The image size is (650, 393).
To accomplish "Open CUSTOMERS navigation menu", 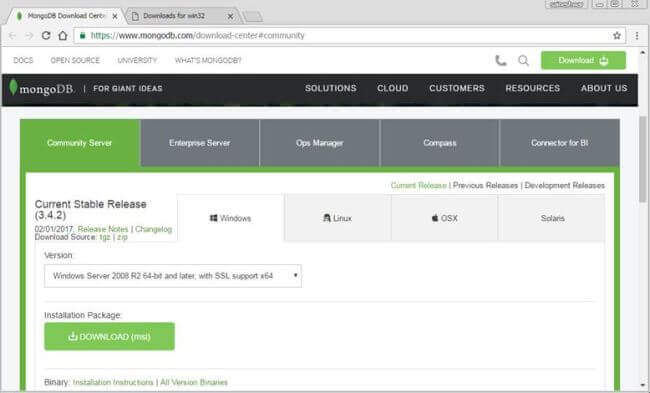I will point(457,88).
